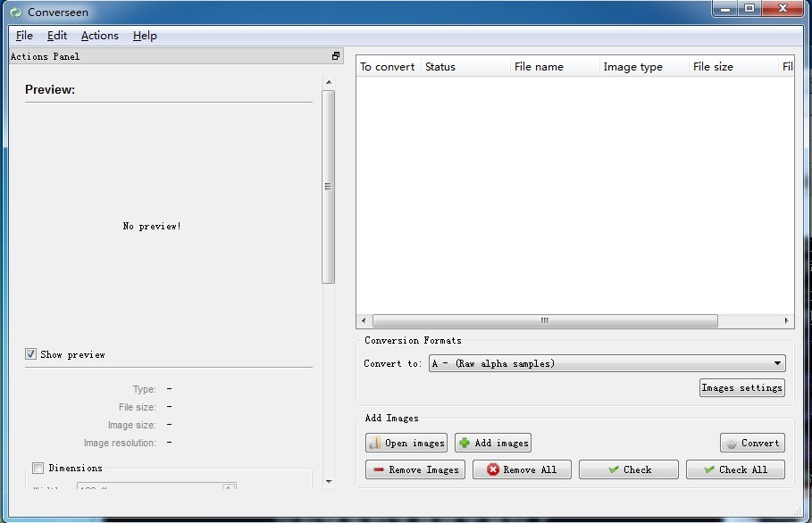Screen dimensions: 812x523
Task: Click the green plus Add images icon
Action: pos(465,443)
